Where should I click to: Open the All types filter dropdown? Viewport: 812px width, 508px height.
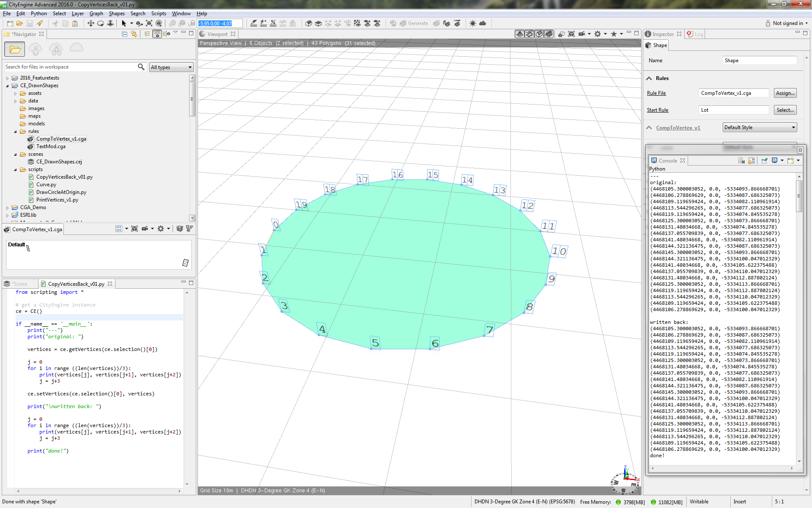click(171, 67)
